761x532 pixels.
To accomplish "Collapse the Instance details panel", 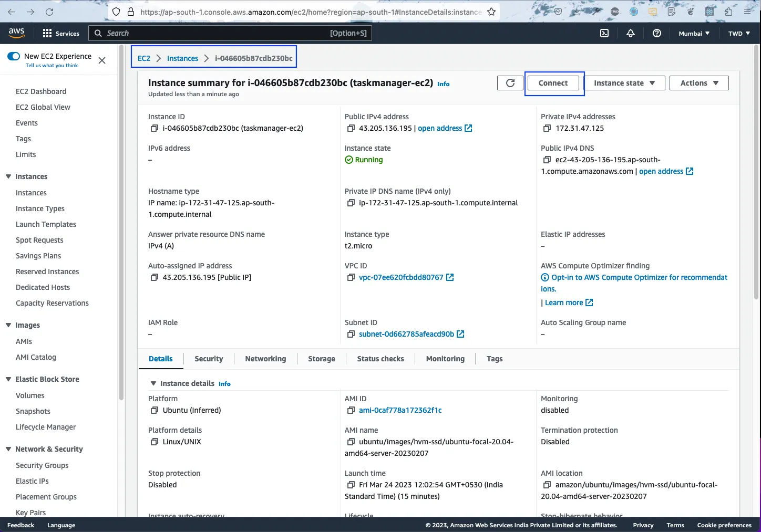I will 153,383.
